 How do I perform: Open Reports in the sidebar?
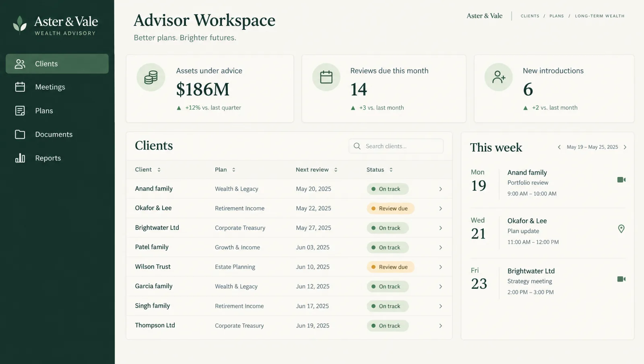57,158
